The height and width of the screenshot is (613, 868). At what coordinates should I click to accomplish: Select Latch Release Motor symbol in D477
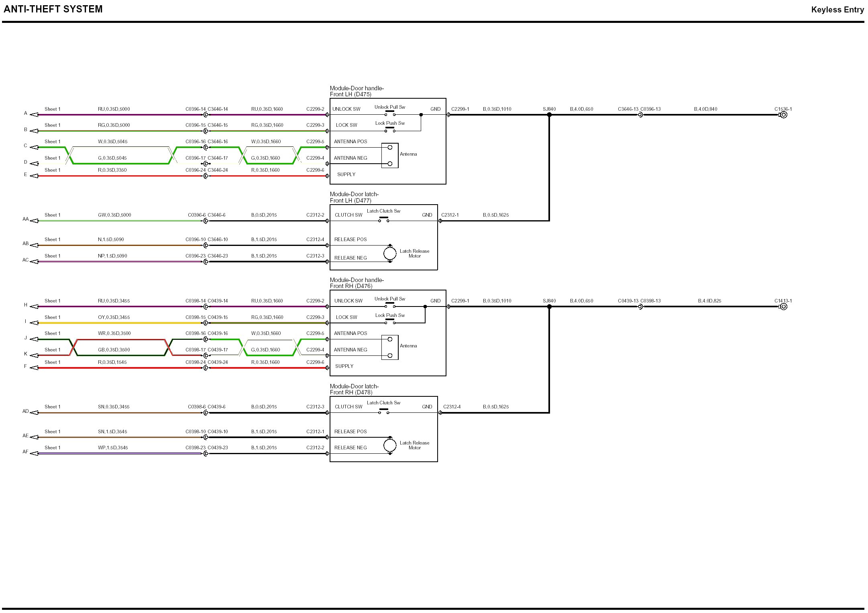(x=389, y=254)
